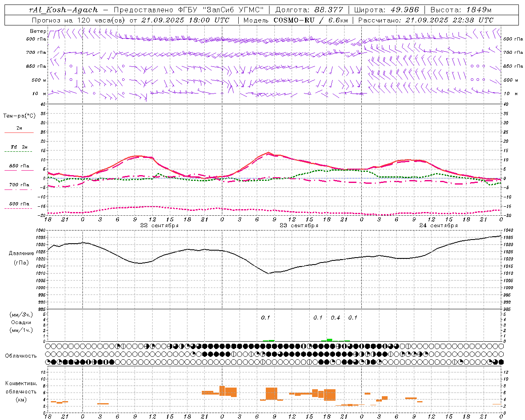Screen dimensions: 525x420
Task: Click the Давление pressure panel label
Action: click(21, 253)
